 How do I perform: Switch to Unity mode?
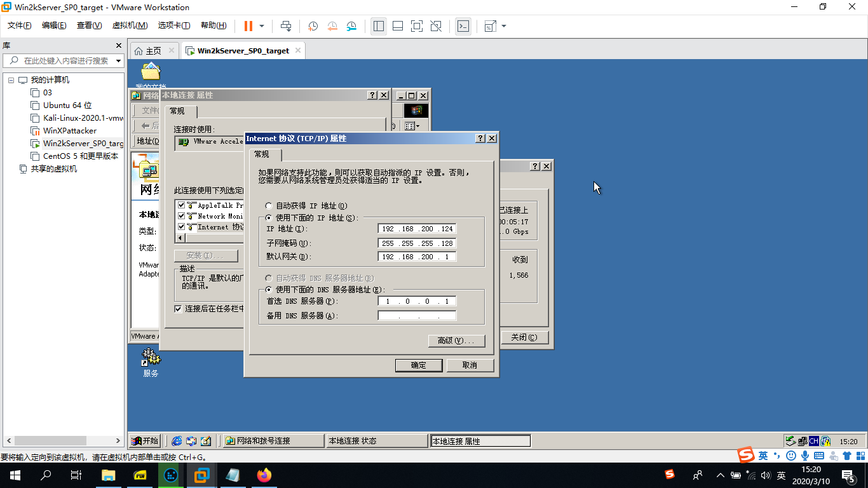[x=436, y=26]
